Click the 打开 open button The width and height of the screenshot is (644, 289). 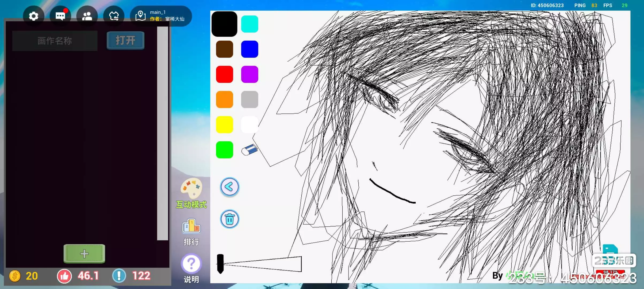point(125,41)
